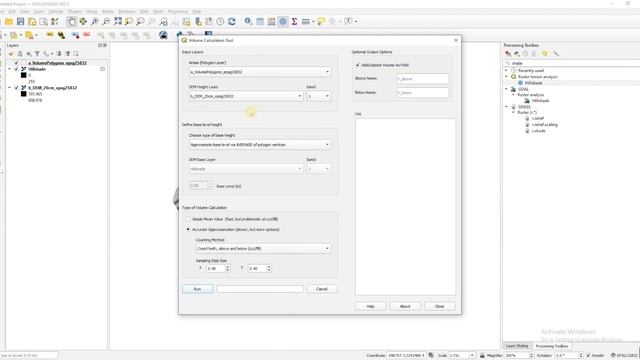Click the Zoom Out magnifier icon

click(x=106, y=22)
